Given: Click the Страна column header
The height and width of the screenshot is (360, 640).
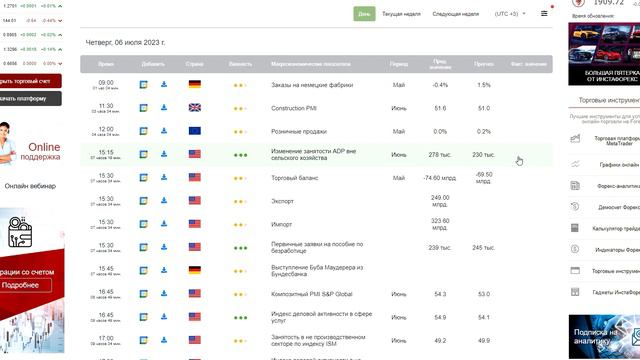Looking at the screenshot, I should 194,64.
